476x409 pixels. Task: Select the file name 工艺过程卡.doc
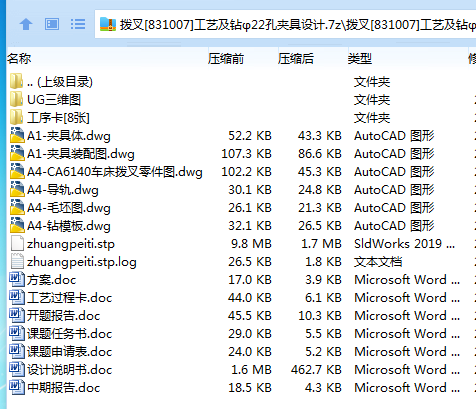(x=69, y=298)
